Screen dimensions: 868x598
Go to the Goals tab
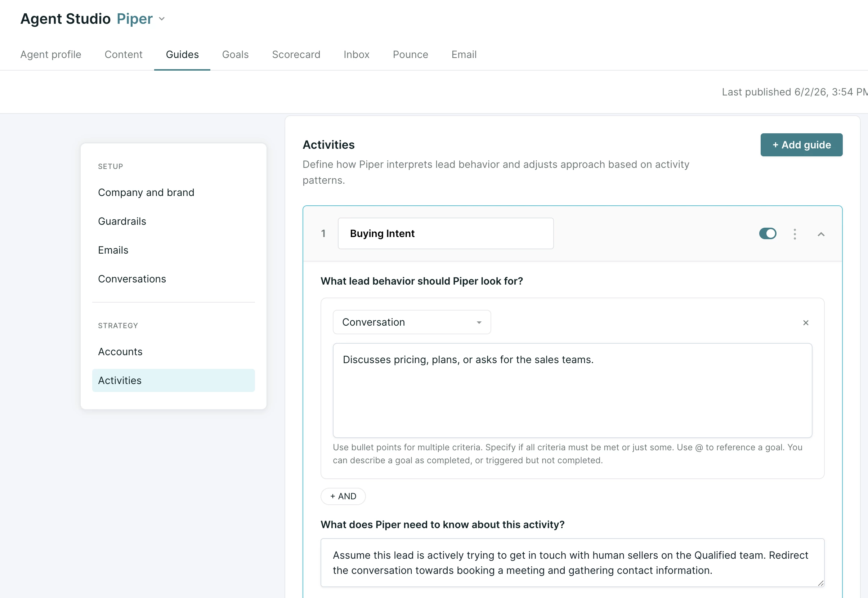click(x=235, y=54)
